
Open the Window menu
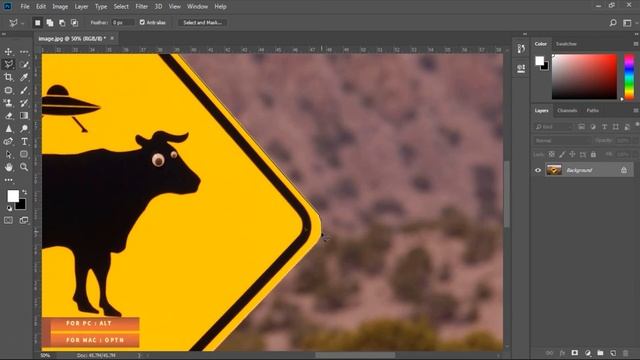pos(197,7)
